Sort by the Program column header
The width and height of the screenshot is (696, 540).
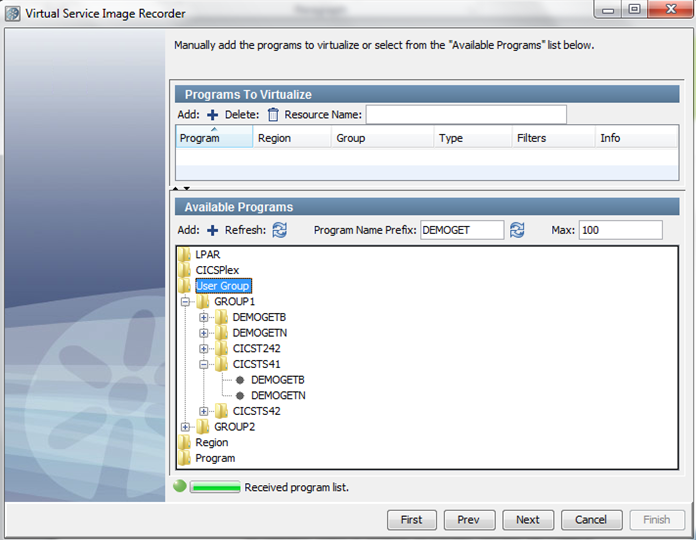point(214,137)
